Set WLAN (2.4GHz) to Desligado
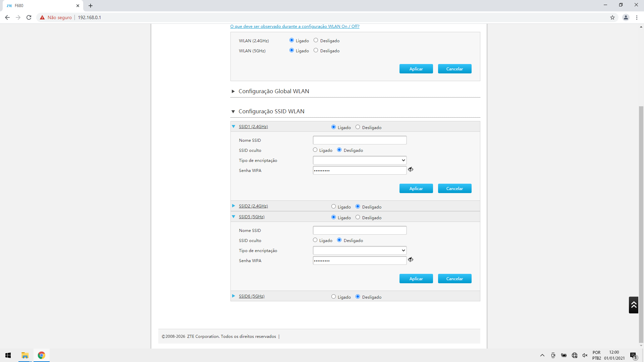644x362 pixels. pyautogui.click(x=316, y=40)
